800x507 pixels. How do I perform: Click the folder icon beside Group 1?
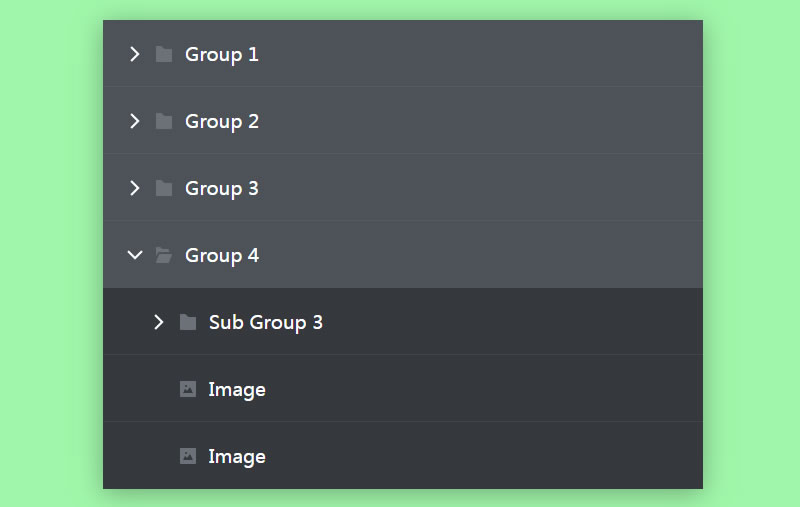tap(164, 54)
